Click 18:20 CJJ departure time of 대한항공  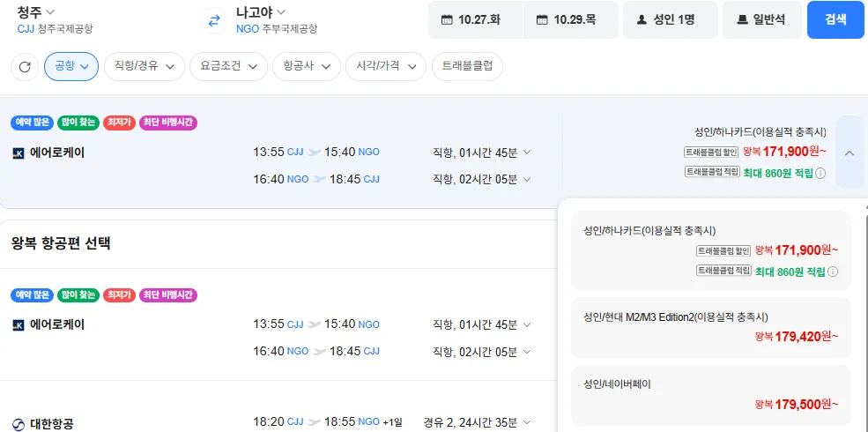click(x=278, y=422)
